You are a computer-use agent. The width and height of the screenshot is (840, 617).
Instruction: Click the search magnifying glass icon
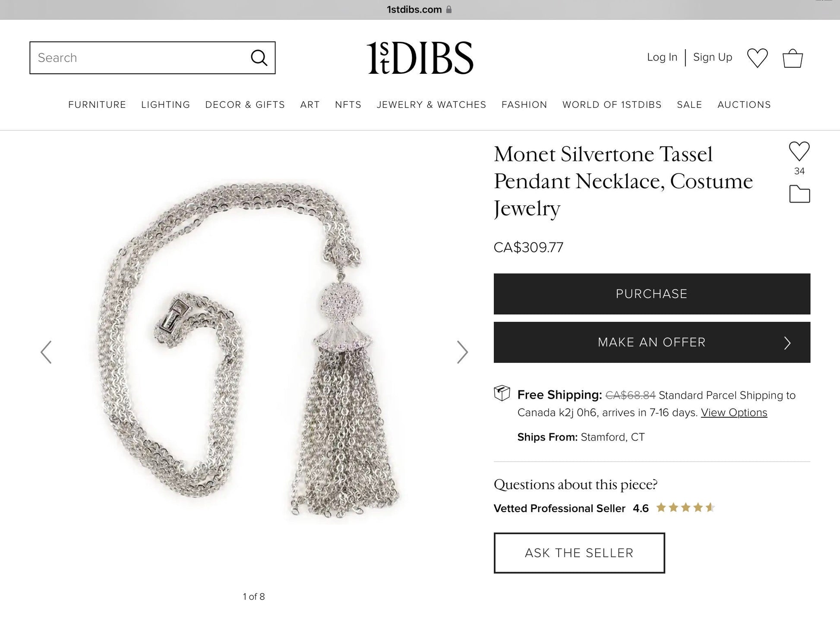click(259, 58)
